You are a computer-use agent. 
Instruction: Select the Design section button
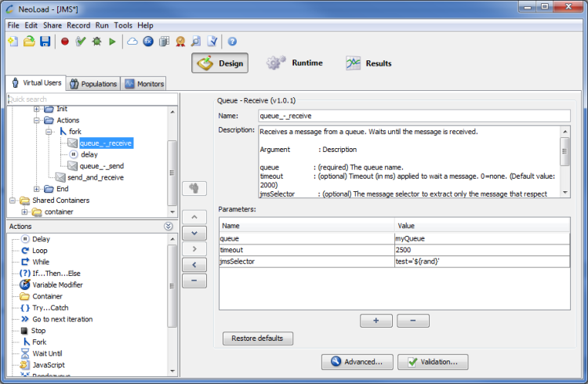(220, 63)
